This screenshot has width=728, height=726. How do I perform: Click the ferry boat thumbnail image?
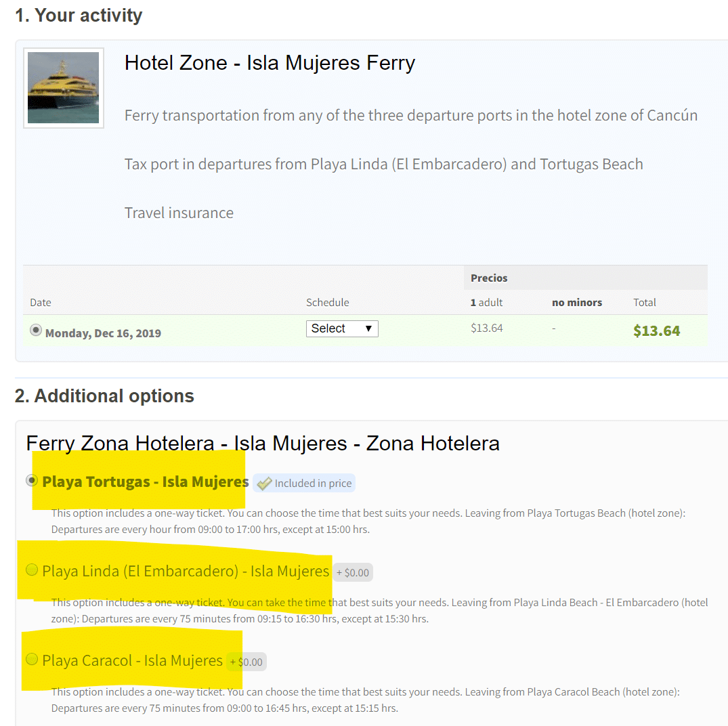click(63, 87)
